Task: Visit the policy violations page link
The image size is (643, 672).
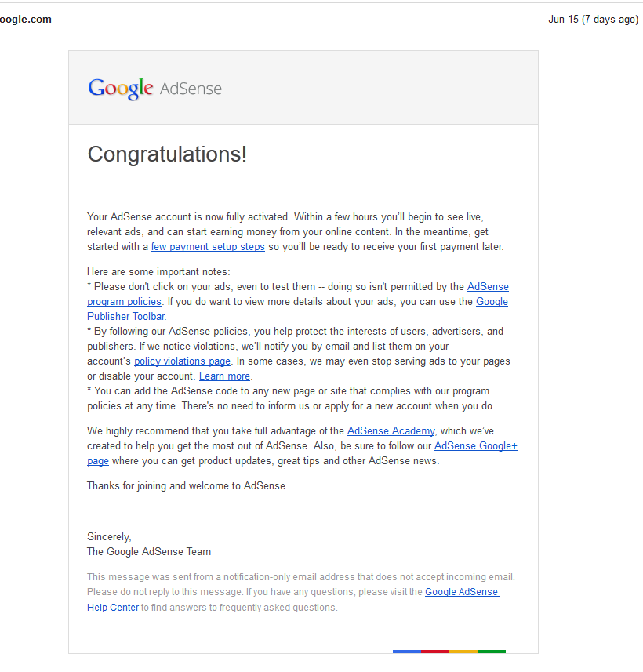Action: click(182, 361)
